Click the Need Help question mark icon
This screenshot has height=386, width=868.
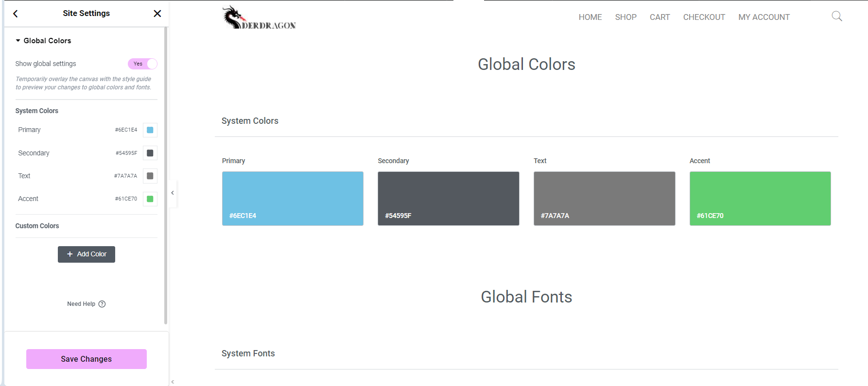pos(102,304)
